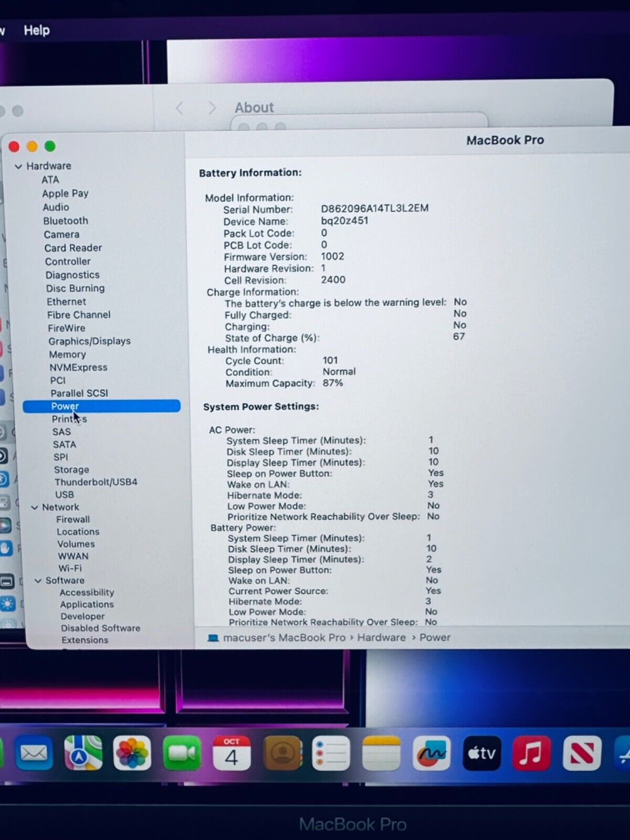
Task: Open the Mail app in the Dock
Action: click(x=34, y=753)
